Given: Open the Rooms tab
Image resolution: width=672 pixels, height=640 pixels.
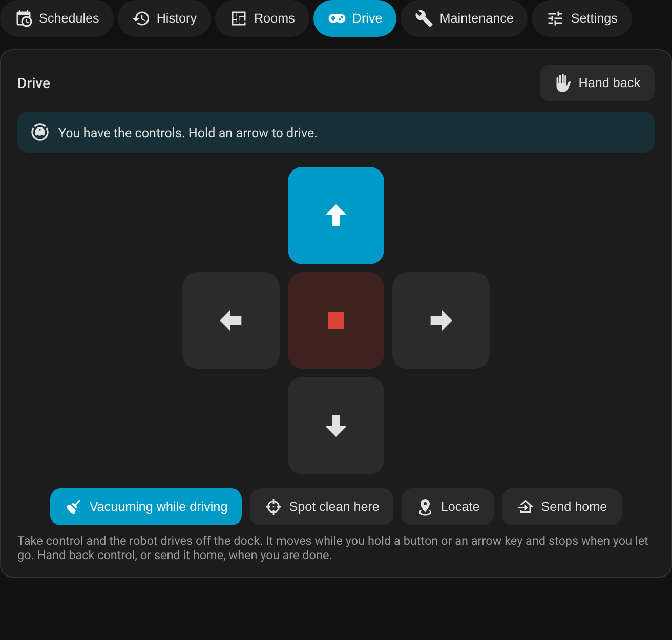Looking at the screenshot, I should tap(262, 18).
